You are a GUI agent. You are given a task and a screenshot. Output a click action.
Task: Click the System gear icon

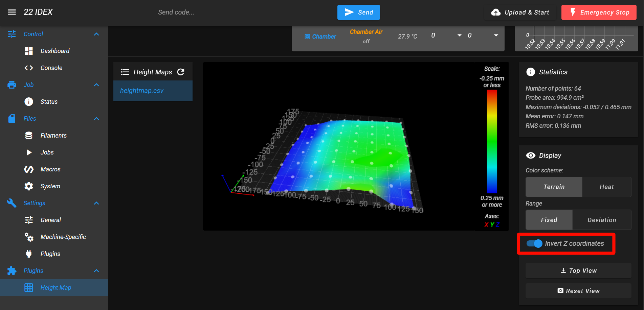29,186
